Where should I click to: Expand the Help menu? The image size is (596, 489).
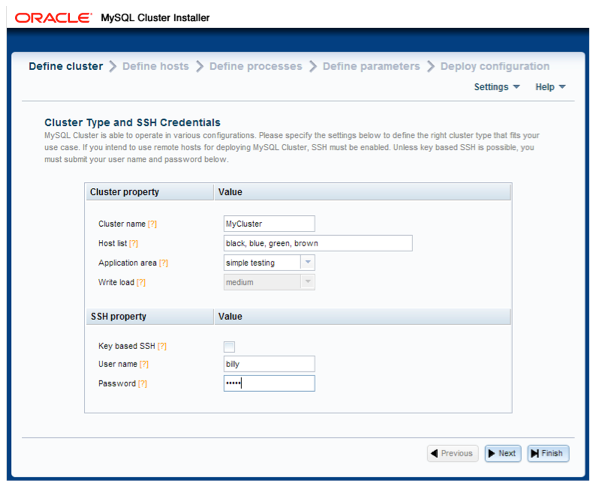pyautogui.click(x=550, y=87)
